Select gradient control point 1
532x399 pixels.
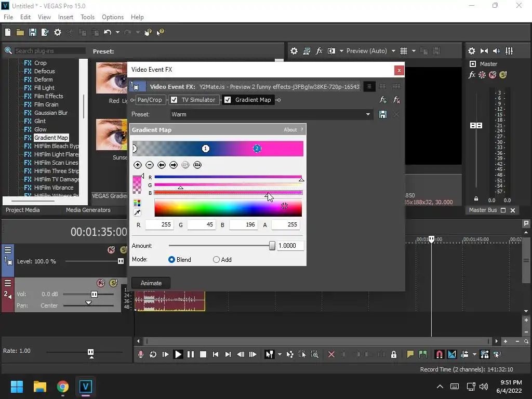click(205, 149)
